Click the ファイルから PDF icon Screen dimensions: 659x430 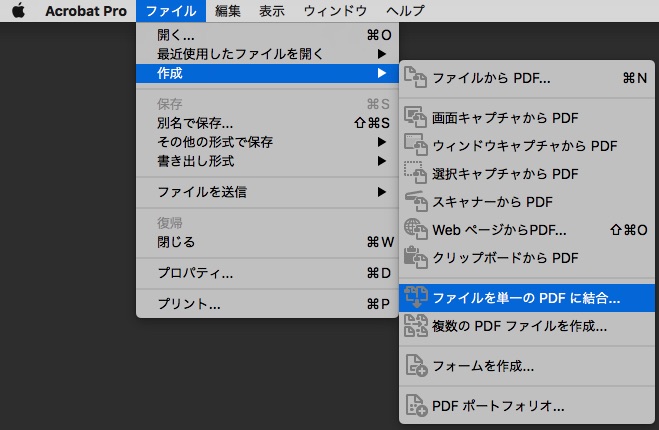tap(415, 77)
